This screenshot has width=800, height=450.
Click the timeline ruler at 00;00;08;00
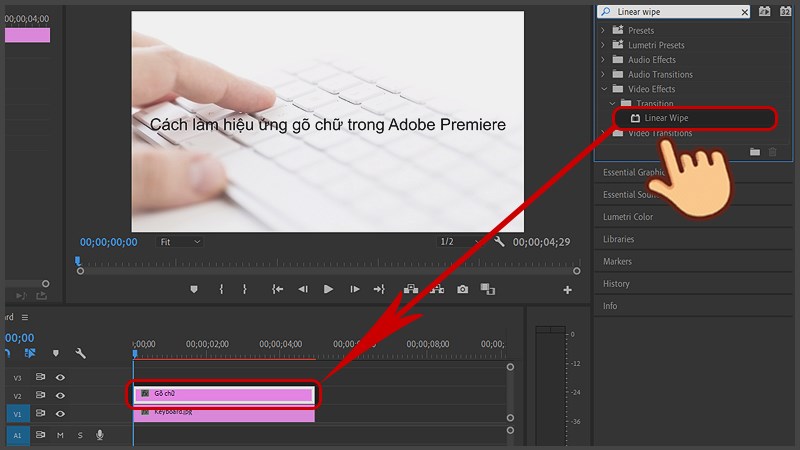(x=428, y=344)
